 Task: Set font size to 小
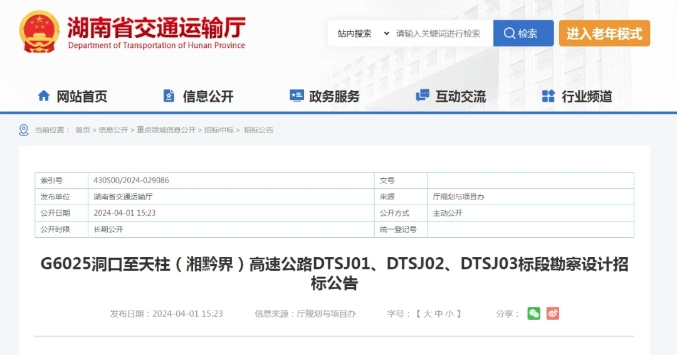449,314
